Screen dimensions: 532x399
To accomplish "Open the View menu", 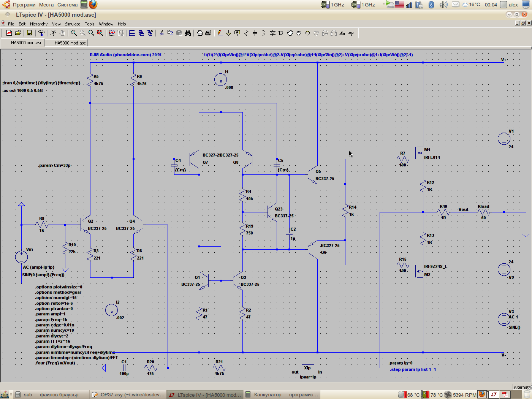I will click(x=56, y=24).
